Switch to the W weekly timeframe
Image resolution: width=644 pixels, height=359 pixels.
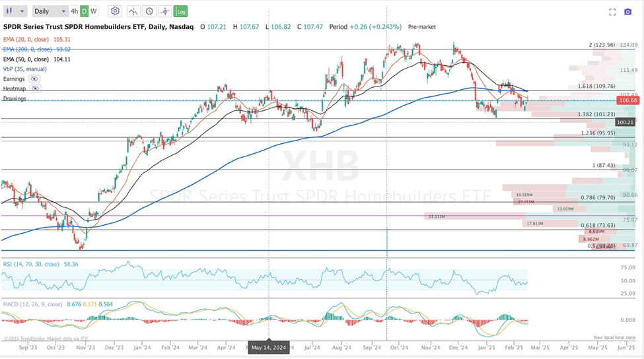click(x=94, y=11)
